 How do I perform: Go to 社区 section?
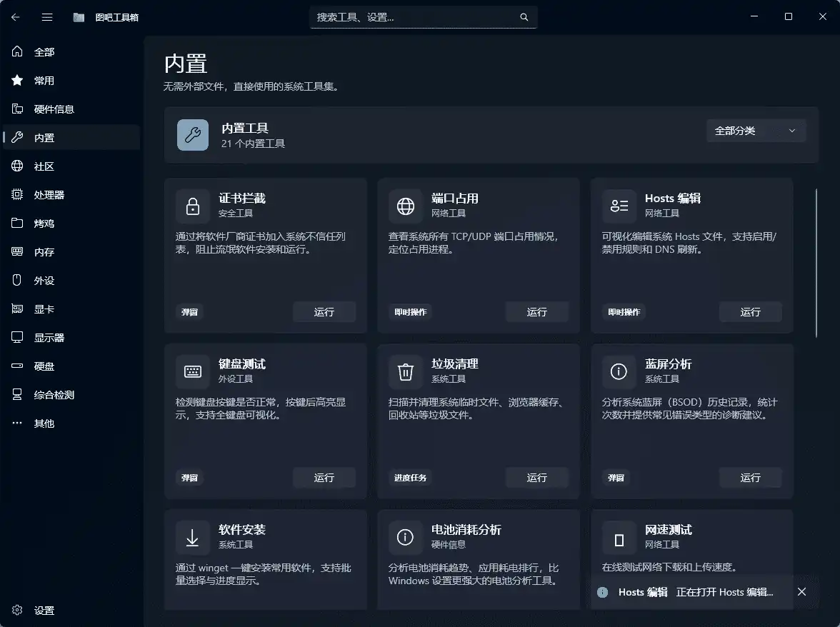pos(71,166)
